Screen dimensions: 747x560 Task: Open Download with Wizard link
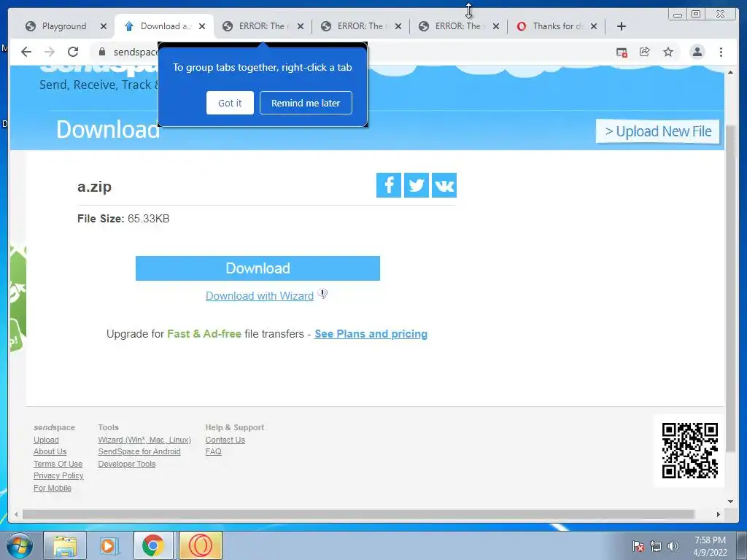[260, 296]
